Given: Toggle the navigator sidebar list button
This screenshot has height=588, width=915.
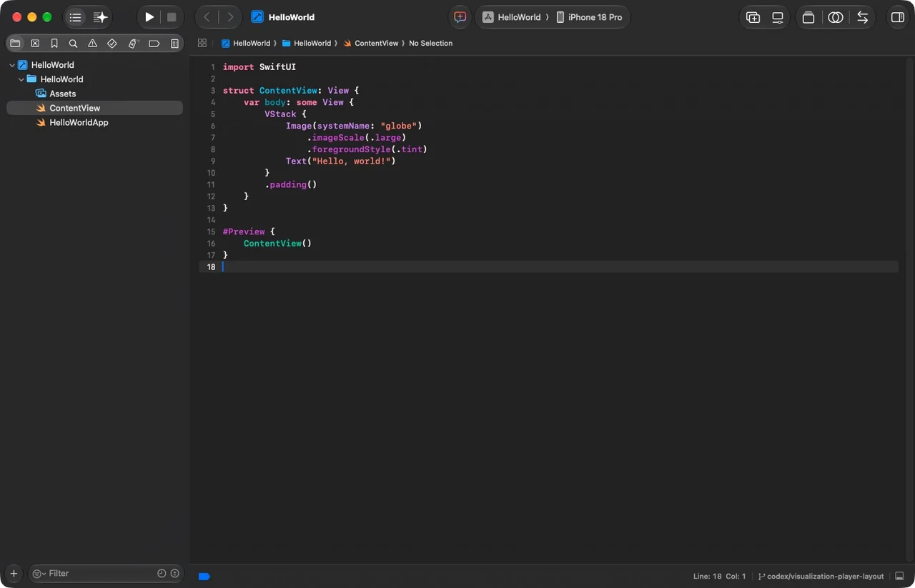Looking at the screenshot, I should (x=75, y=17).
